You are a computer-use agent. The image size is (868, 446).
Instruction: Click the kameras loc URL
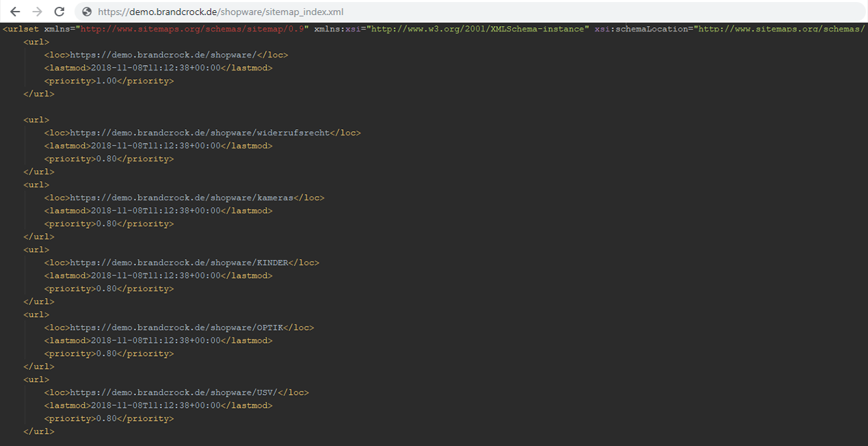182,198
